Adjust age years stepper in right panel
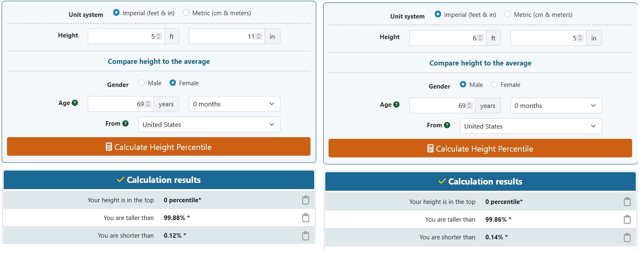 [x=470, y=105]
